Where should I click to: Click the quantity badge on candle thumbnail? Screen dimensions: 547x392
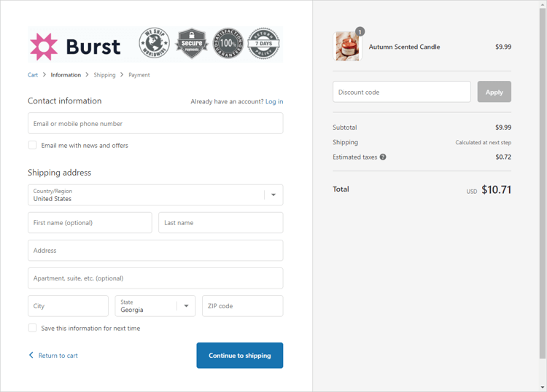click(x=360, y=32)
